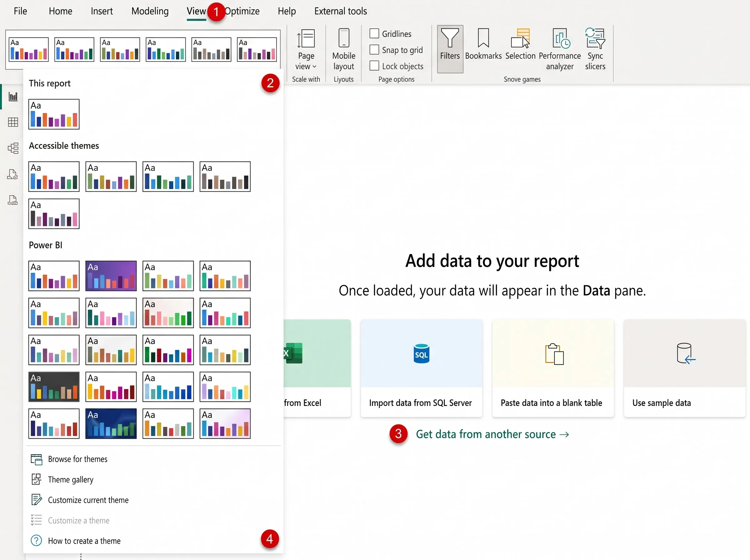The image size is (750, 560).
Task: Launch the Performance analyzer
Action: click(560, 49)
